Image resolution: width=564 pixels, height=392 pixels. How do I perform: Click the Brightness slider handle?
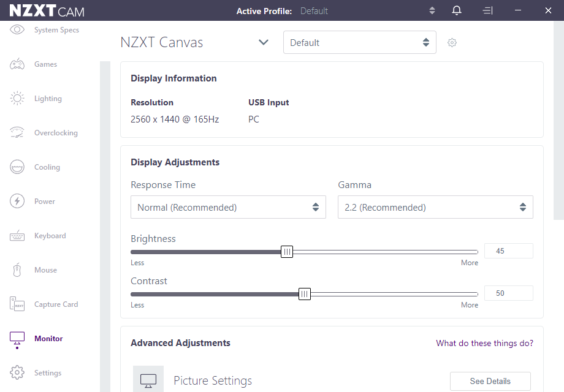[x=287, y=252]
